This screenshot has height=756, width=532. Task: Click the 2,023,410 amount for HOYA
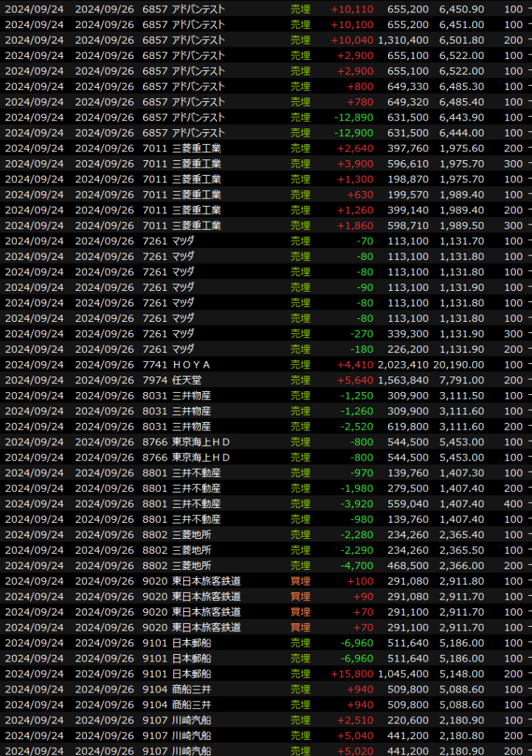click(x=403, y=365)
